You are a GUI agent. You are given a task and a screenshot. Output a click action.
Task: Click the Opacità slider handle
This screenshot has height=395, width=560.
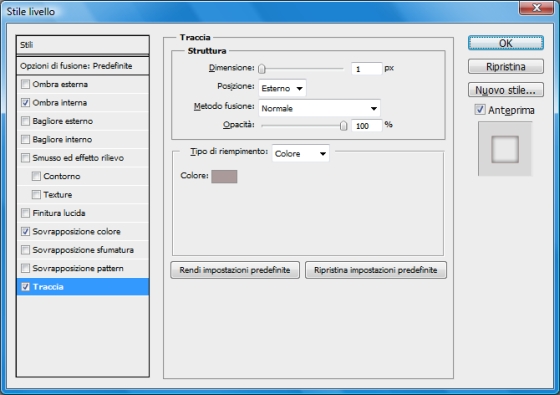click(343, 125)
